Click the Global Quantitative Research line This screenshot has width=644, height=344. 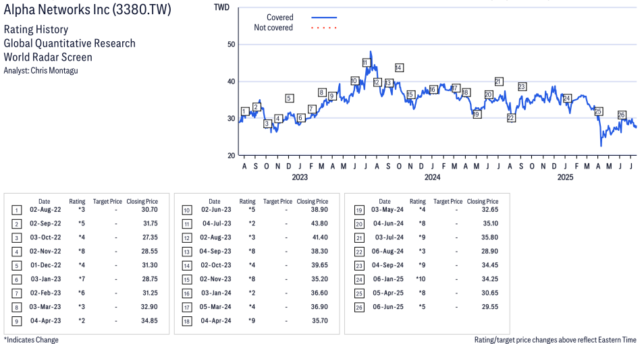(70, 43)
